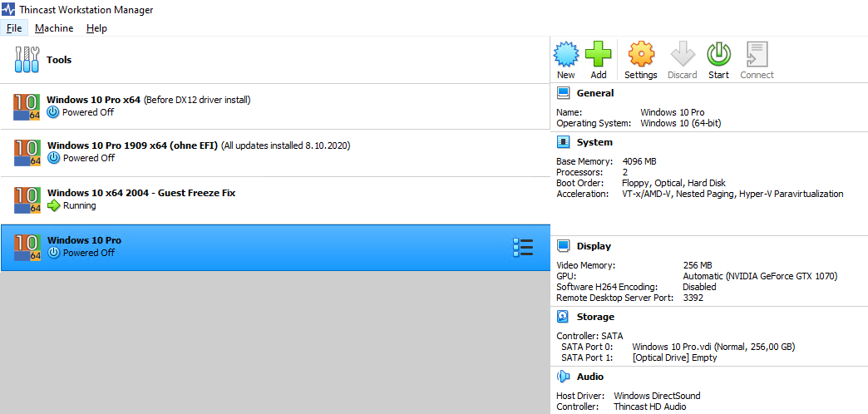The height and width of the screenshot is (414, 868).
Task: Click the Storage section disk icon
Action: click(563, 317)
